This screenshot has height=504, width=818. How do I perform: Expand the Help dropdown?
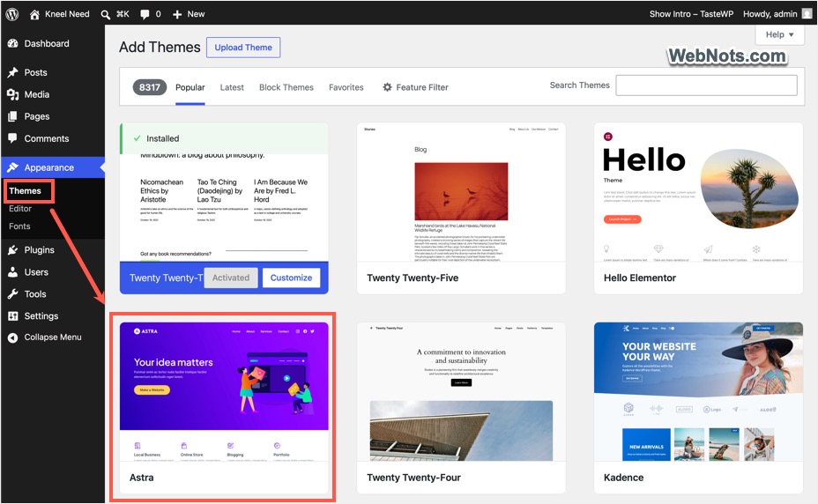click(x=779, y=34)
